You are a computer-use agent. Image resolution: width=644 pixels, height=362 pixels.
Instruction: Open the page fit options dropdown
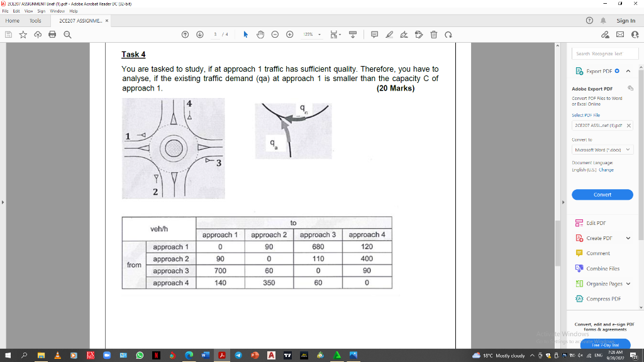[336, 35]
